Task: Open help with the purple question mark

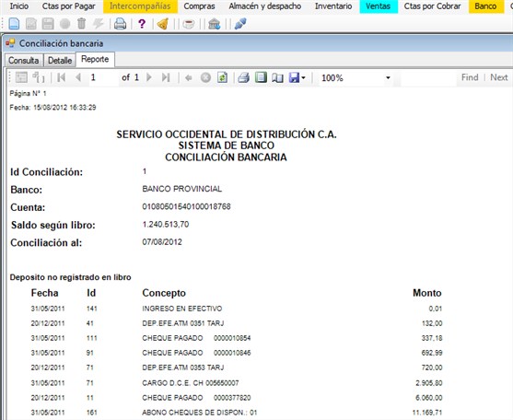Action: pos(142,24)
